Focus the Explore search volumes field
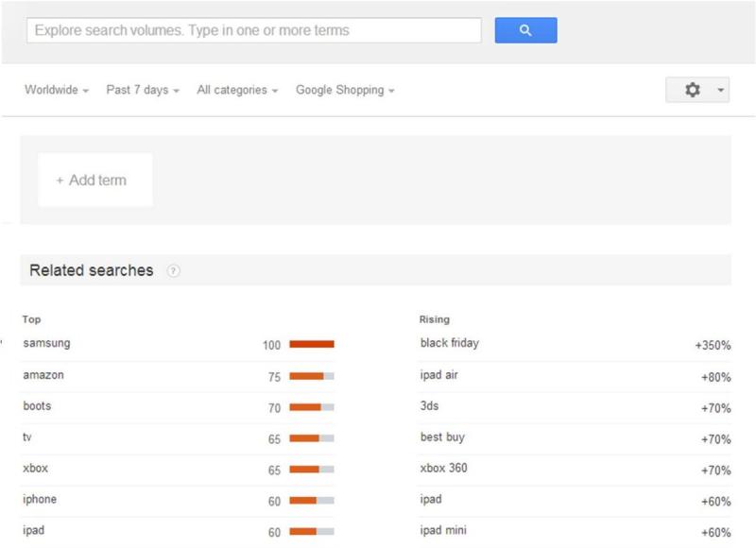 pos(254,30)
